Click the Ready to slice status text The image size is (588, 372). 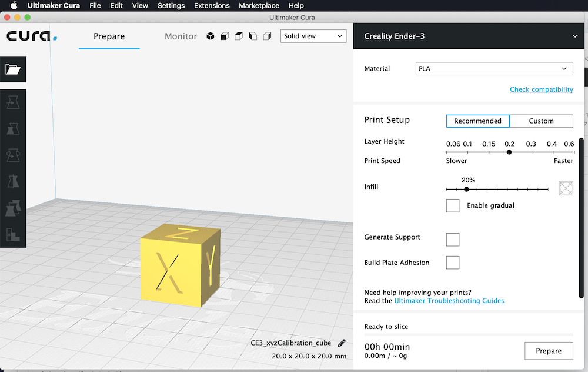386,327
